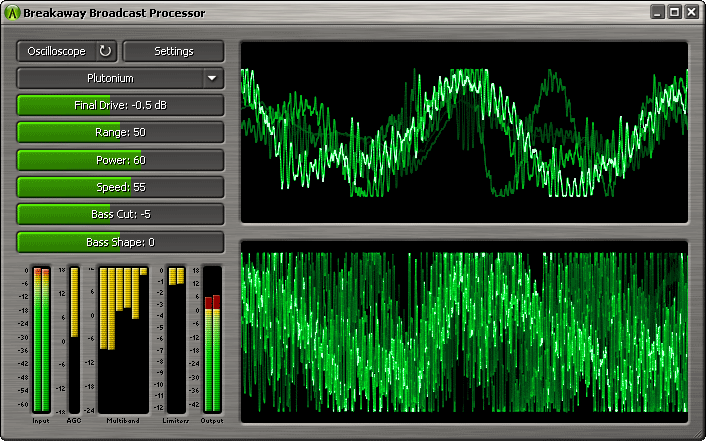Viewport: 706px width, 441px height.
Task: Click the cycle arrow icon beside Oscilloscope
Action: pos(105,51)
